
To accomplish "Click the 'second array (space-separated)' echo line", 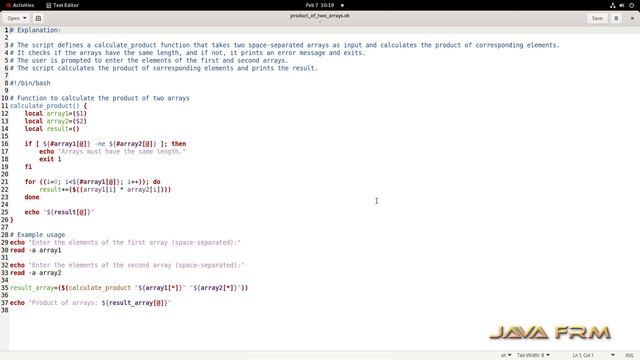I will point(127,265).
